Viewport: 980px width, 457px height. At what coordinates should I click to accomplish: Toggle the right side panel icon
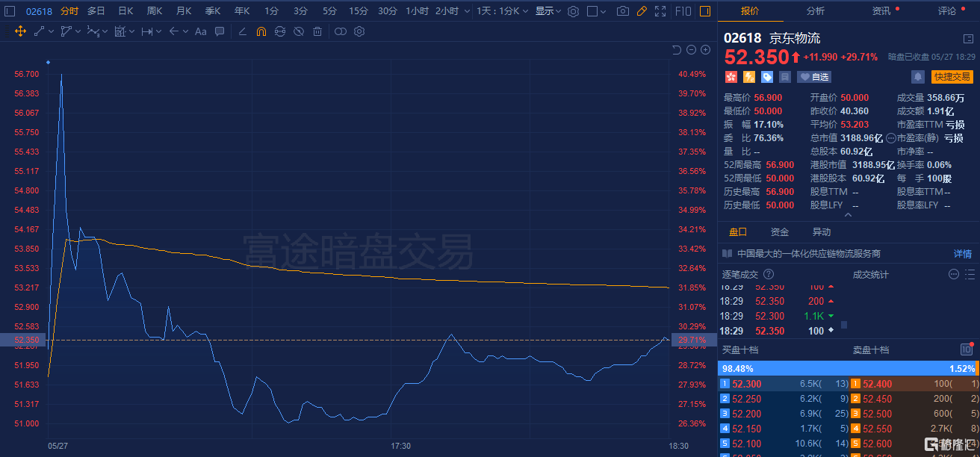(704, 11)
